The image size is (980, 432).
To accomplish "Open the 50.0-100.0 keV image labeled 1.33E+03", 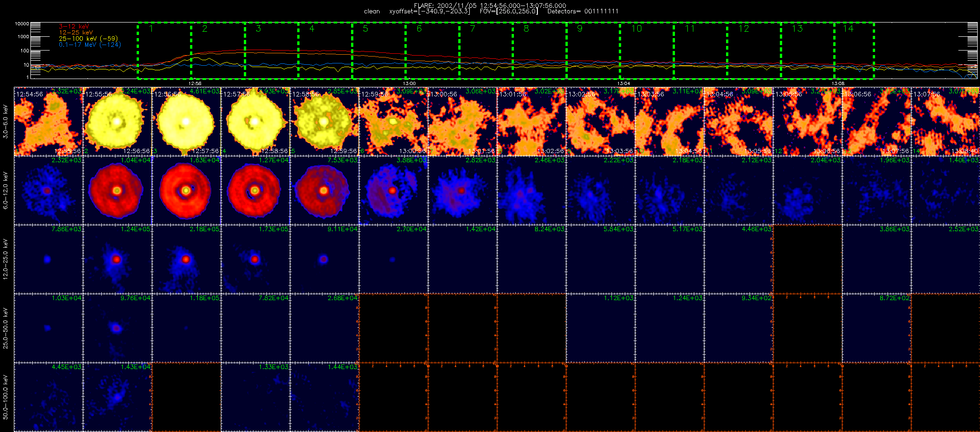I will pos(255,397).
